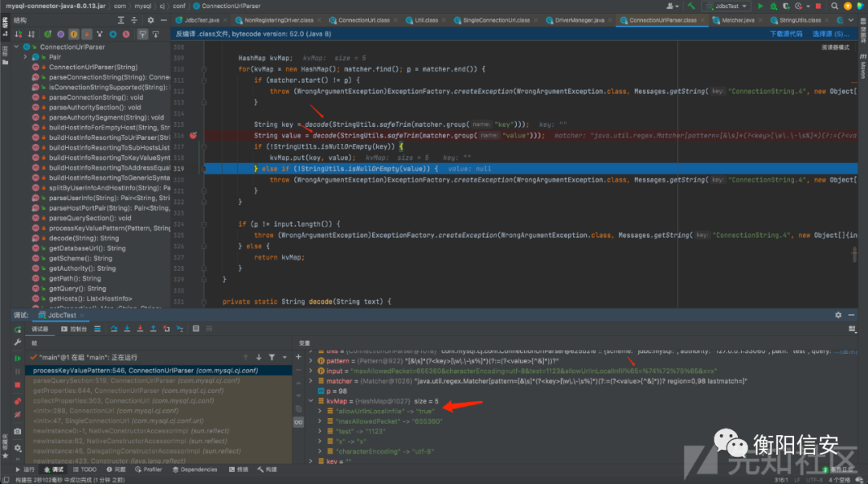Click conf breadcrumb in navigation bar
Viewport: 868px width, 484px height.
click(178, 6)
